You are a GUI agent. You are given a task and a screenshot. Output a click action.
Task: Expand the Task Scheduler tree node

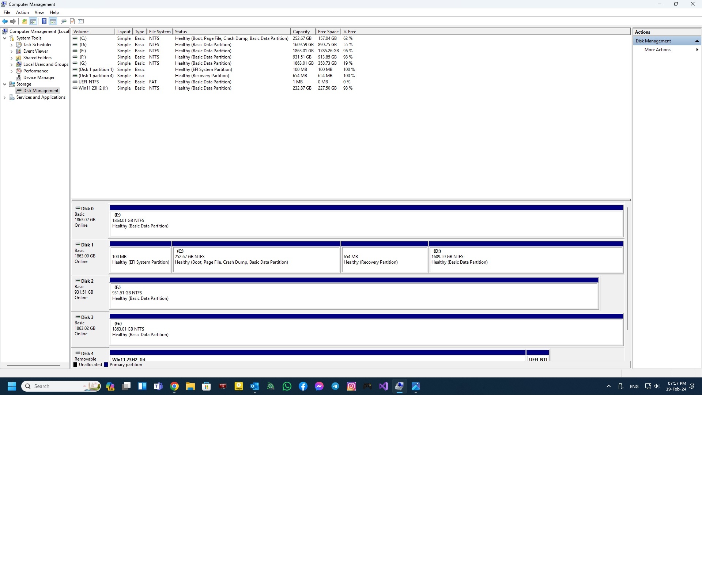(11, 44)
